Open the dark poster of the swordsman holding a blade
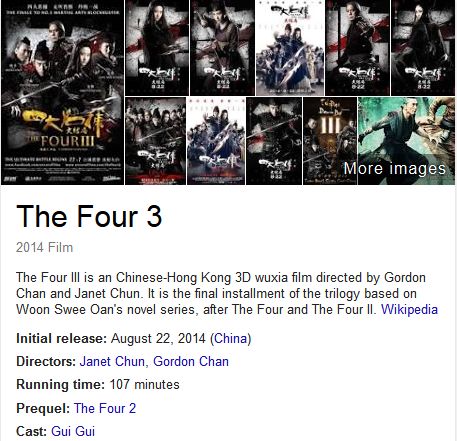This screenshot has height=441, width=457. [x=274, y=141]
